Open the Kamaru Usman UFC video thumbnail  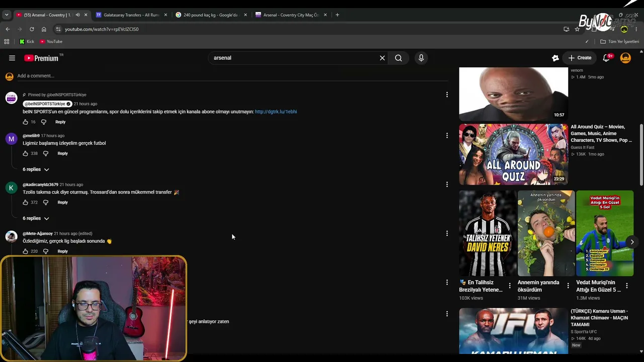click(513, 331)
